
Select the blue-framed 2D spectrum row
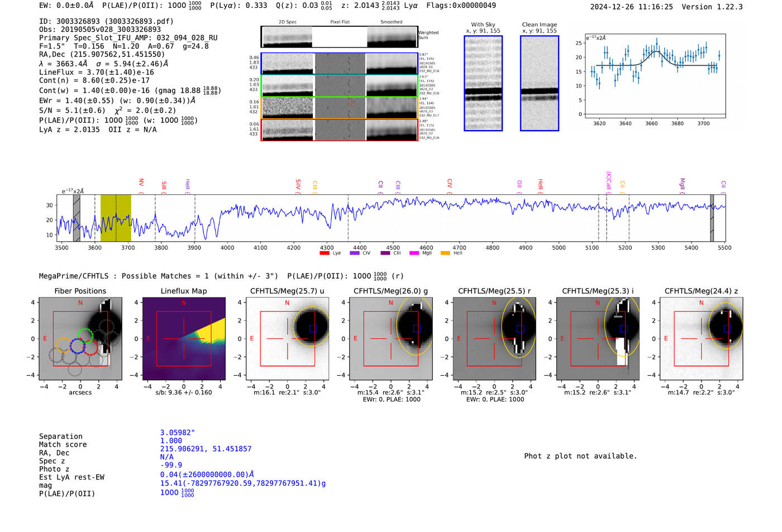coord(340,64)
